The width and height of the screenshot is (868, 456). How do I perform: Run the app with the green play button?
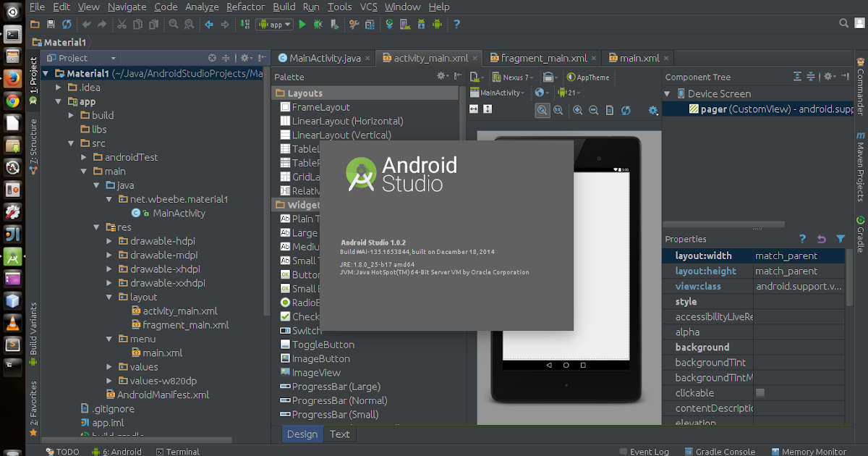click(302, 24)
